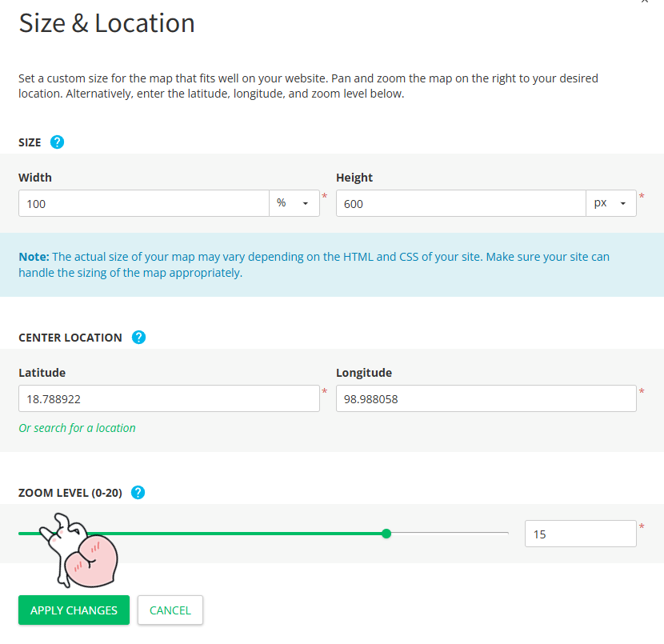Screen dimensions: 664x644
Task: Click the Longitude input field
Action: pyautogui.click(x=486, y=398)
